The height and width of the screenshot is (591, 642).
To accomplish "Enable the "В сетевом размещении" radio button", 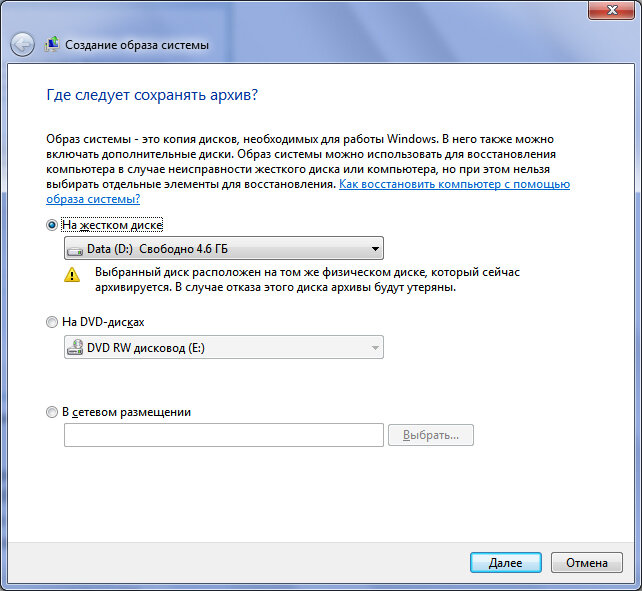I will coord(52,412).
